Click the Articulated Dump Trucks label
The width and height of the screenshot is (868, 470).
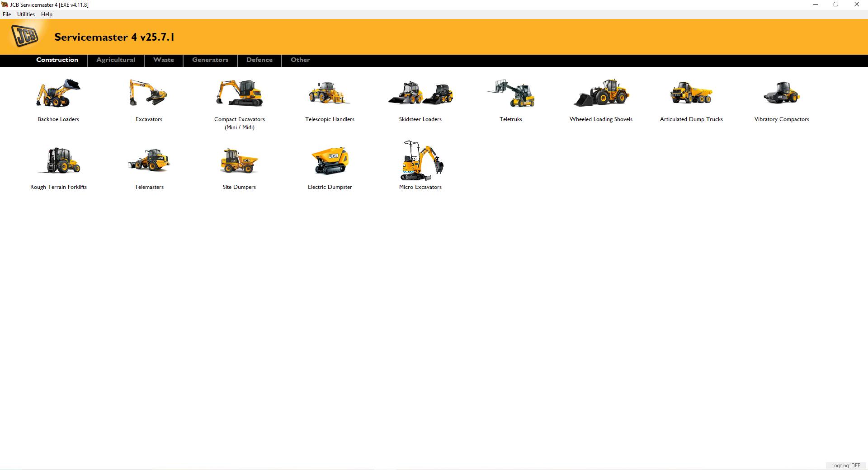pos(691,119)
